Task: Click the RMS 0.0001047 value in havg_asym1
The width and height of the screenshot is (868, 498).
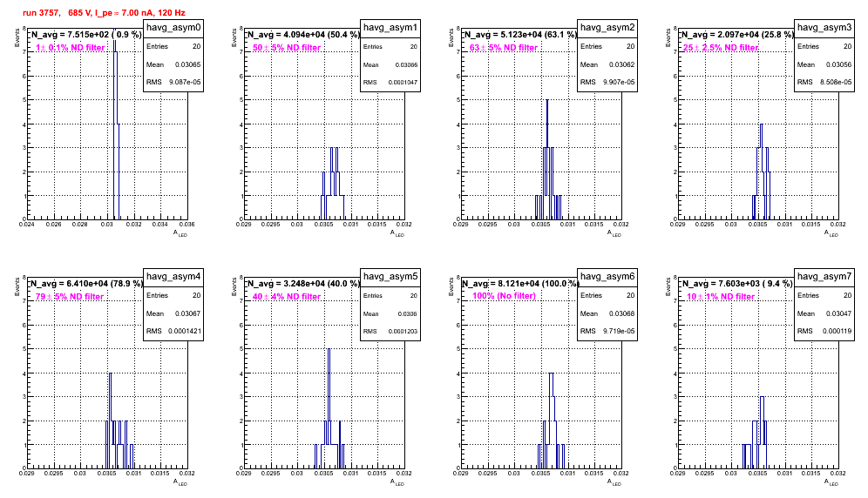Action: click(403, 83)
